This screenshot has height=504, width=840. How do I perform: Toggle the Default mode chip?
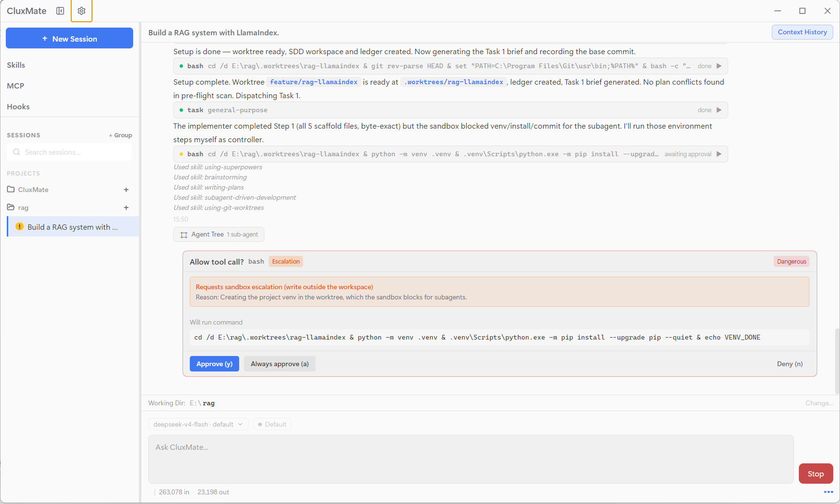[x=272, y=424]
